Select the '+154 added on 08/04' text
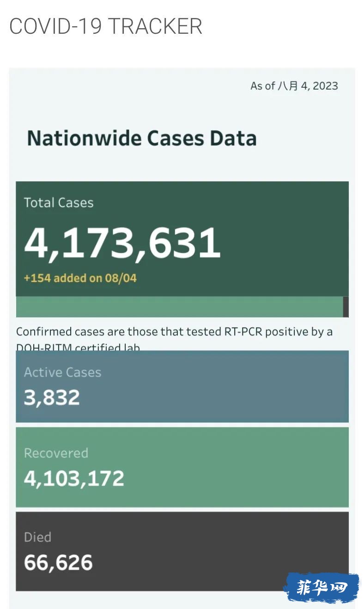Image resolution: width=364 pixels, height=609 pixels. 80,278
